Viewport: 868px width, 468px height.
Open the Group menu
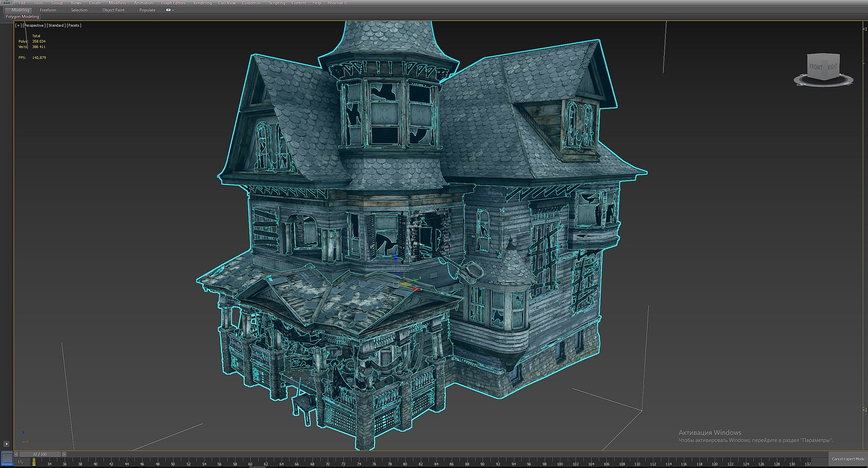pos(57,3)
